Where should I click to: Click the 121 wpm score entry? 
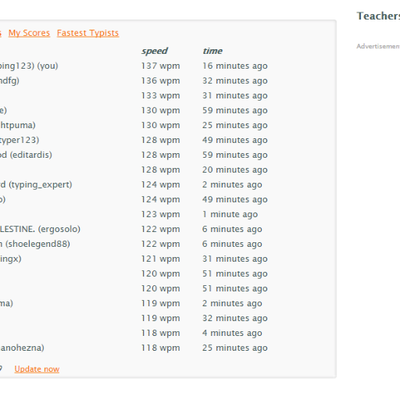click(x=160, y=259)
